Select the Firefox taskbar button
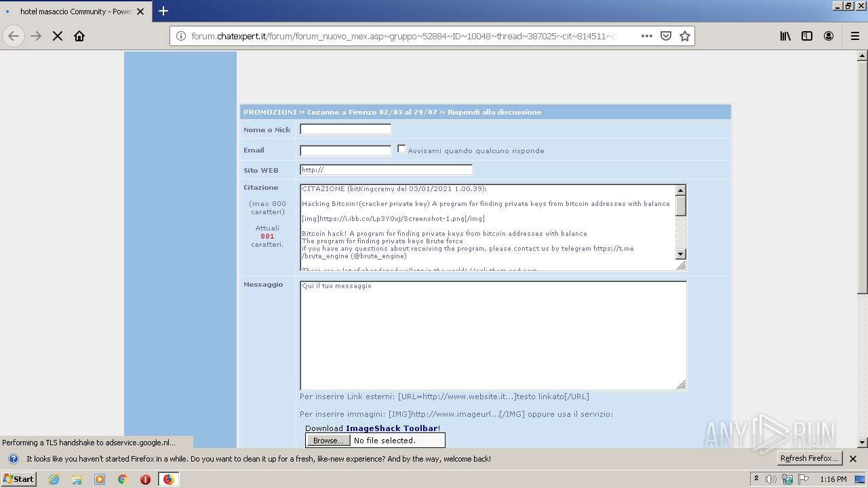Screen dimensions: 868x488 click(x=168, y=479)
